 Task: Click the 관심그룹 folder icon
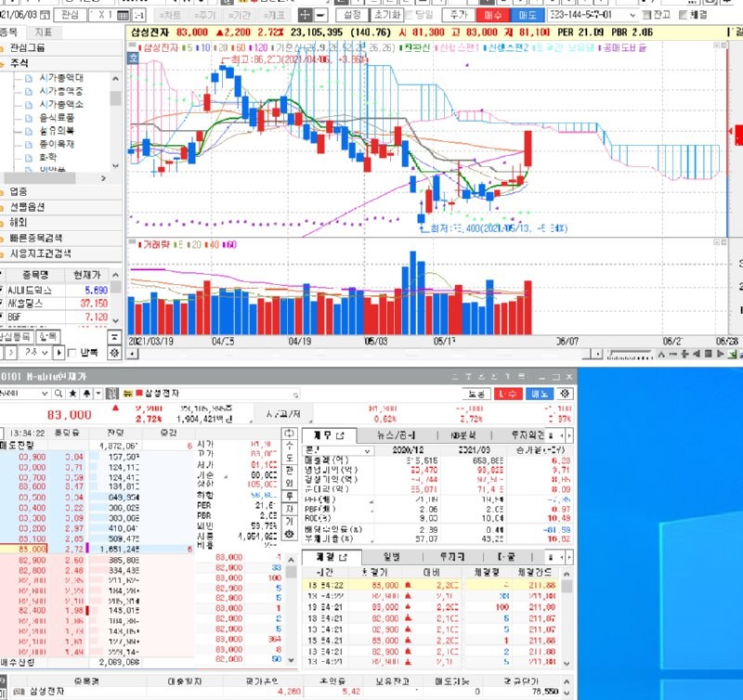[3, 48]
